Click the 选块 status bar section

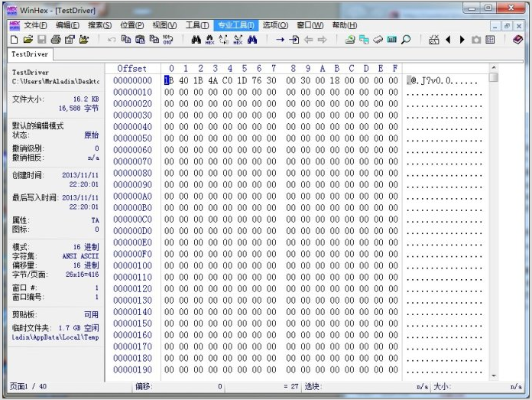[365, 386]
